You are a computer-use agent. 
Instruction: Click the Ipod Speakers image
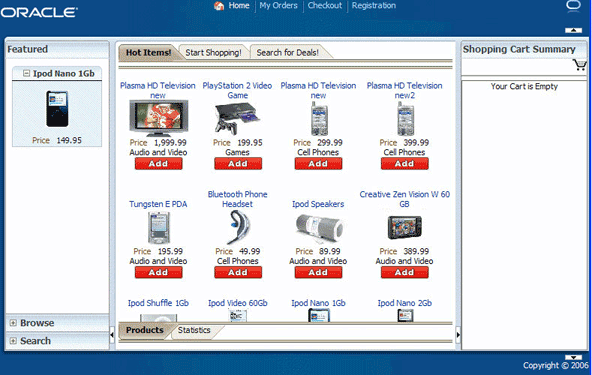click(x=319, y=228)
